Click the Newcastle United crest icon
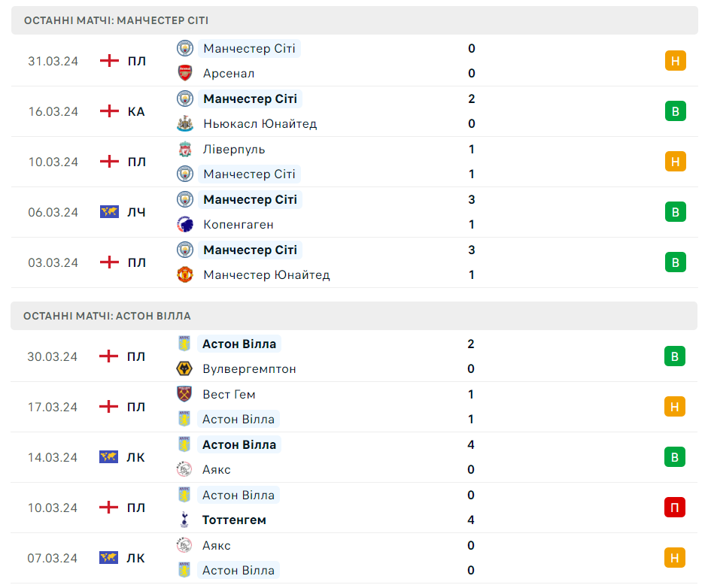 coord(185,123)
